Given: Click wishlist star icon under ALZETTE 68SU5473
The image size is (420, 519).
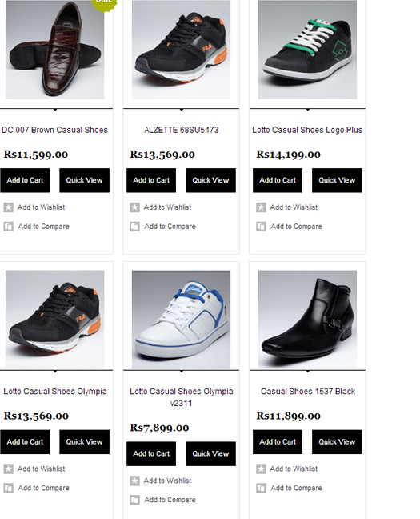Looking at the screenshot, I should coord(134,207).
